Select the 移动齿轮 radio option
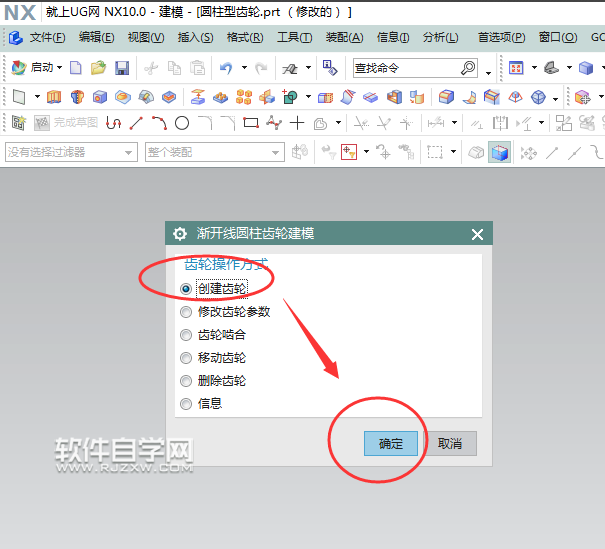 click(x=186, y=358)
